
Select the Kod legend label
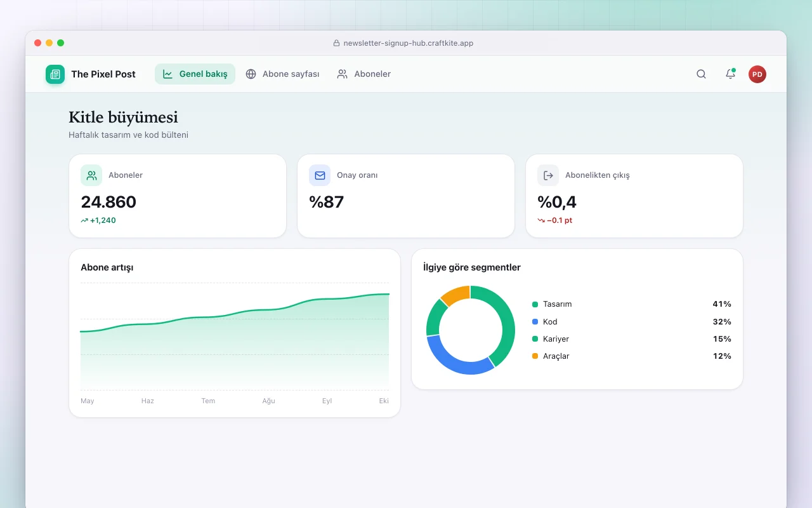click(x=550, y=321)
